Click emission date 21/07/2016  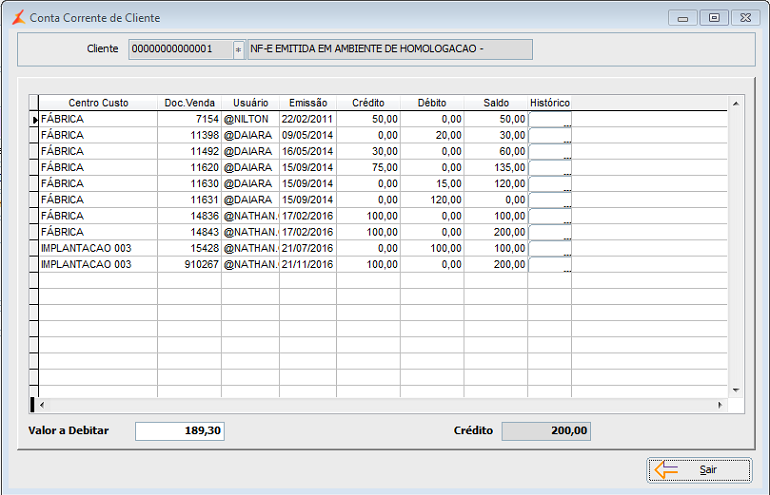308,249
